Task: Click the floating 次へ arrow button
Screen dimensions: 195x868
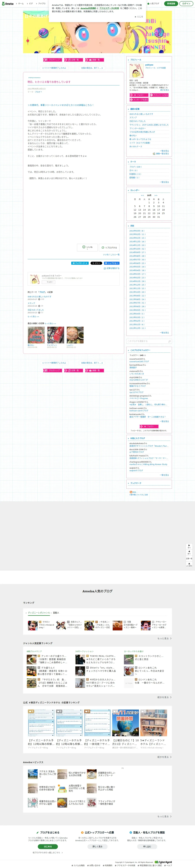Action: click(x=189, y=546)
